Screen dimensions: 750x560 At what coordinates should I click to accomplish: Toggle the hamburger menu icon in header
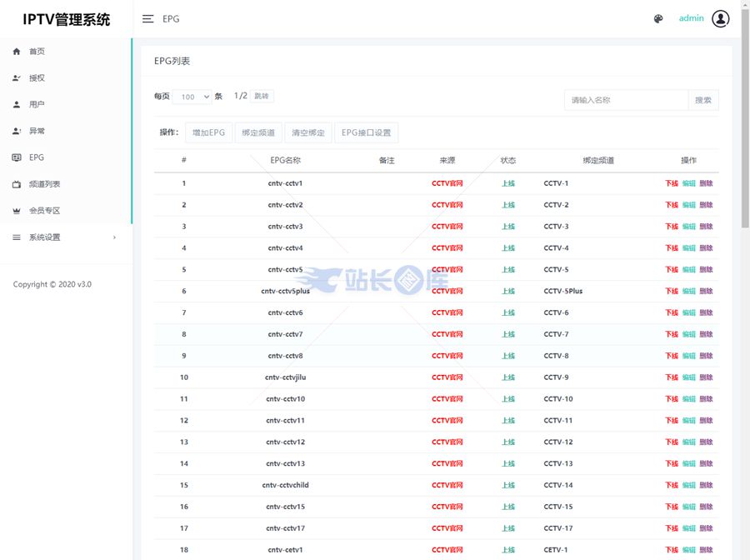coord(147,19)
